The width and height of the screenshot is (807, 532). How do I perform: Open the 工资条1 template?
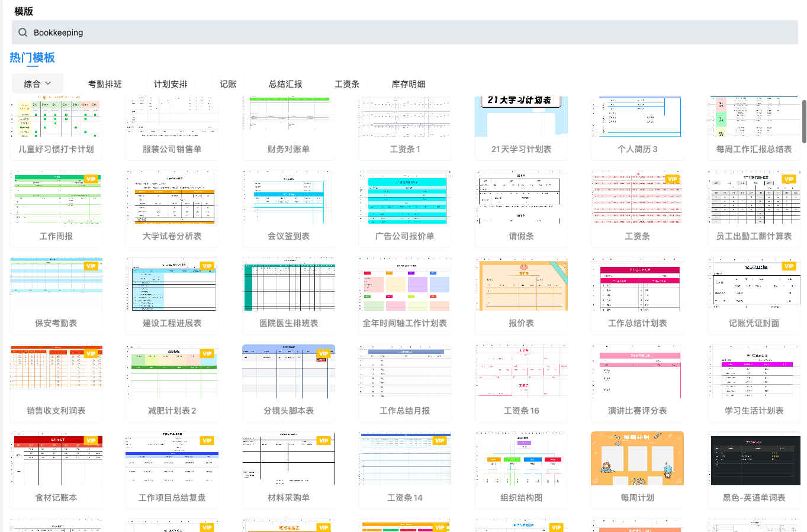pos(404,128)
